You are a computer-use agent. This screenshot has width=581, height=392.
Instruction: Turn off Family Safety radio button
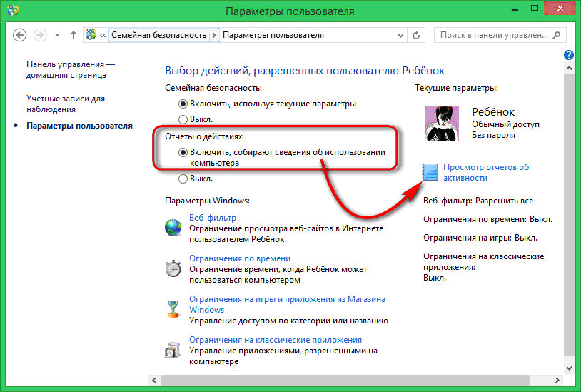pos(183,120)
